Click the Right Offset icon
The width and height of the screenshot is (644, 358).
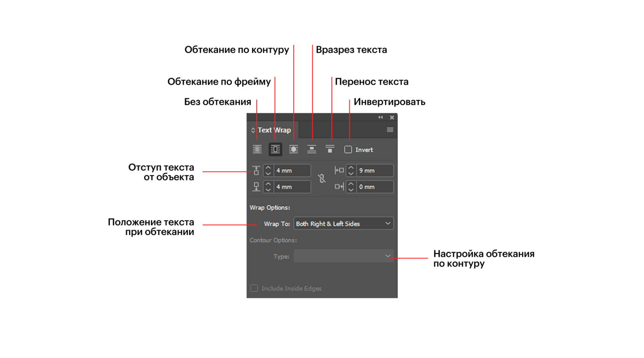click(x=339, y=187)
